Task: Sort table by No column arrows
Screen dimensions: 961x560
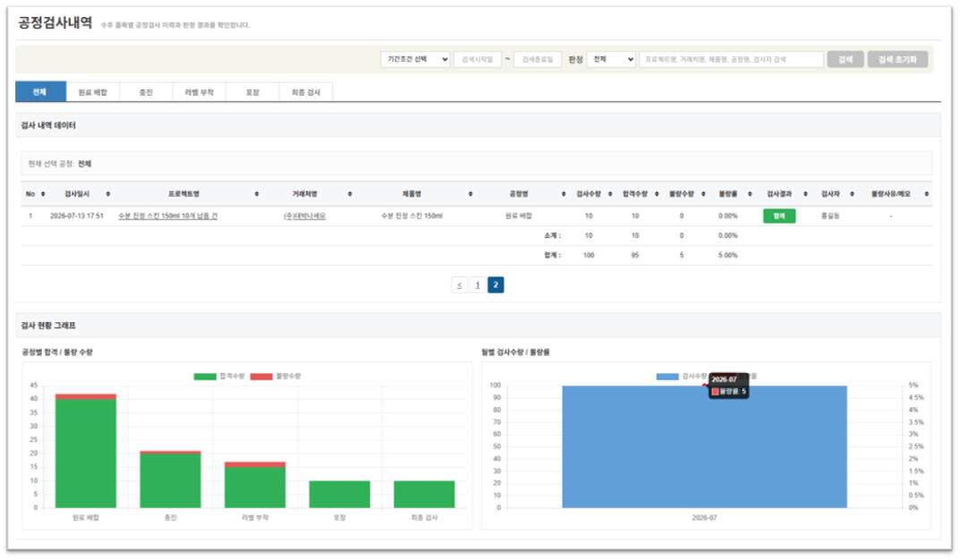Action: 43,194
